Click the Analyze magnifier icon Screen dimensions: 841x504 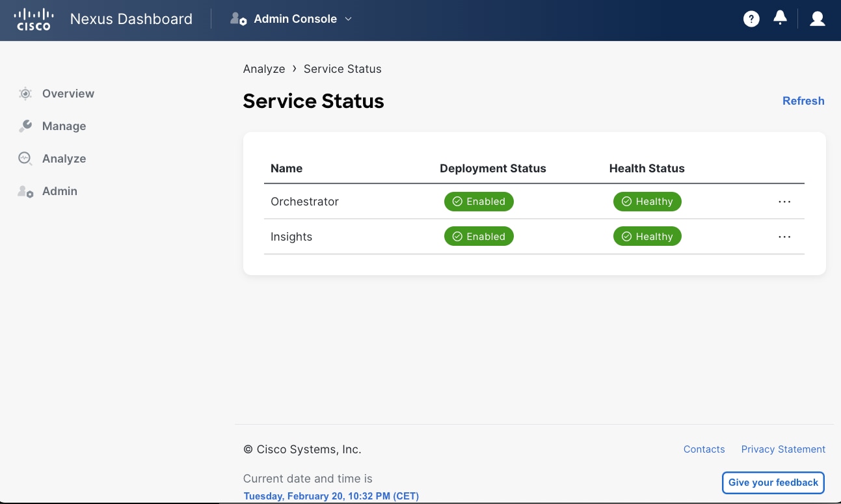pyautogui.click(x=25, y=159)
